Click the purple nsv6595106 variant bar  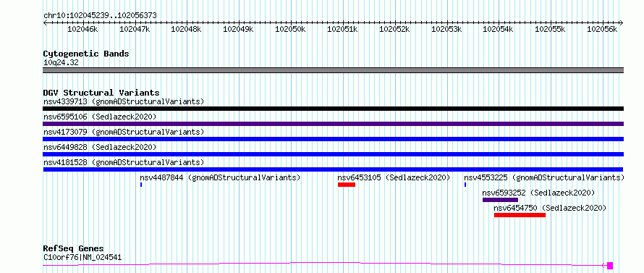(x=333, y=124)
